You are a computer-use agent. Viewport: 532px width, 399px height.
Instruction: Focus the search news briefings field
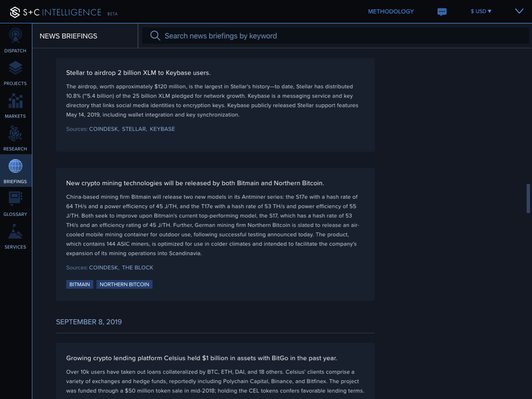click(336, 36)
